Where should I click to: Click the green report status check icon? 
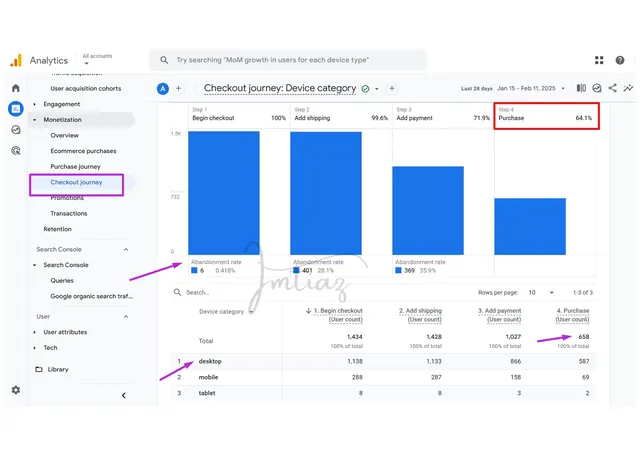[365, 89]
